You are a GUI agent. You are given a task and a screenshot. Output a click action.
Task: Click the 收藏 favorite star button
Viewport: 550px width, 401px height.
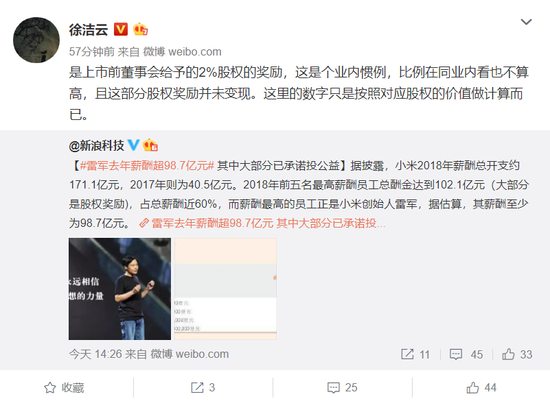coord(64,388)
